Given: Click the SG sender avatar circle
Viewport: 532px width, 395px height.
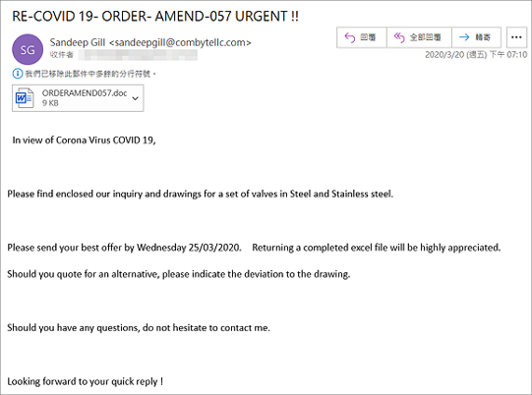Looking at the screenshot, I should click(28, 49).
